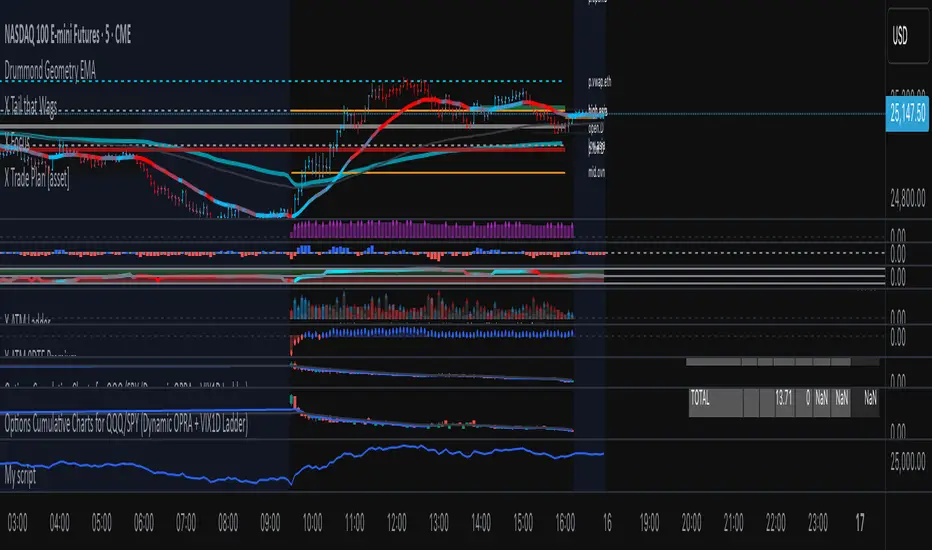
Task: Select the Drummond Geometry EMA indicator legend
Action: 50,71
